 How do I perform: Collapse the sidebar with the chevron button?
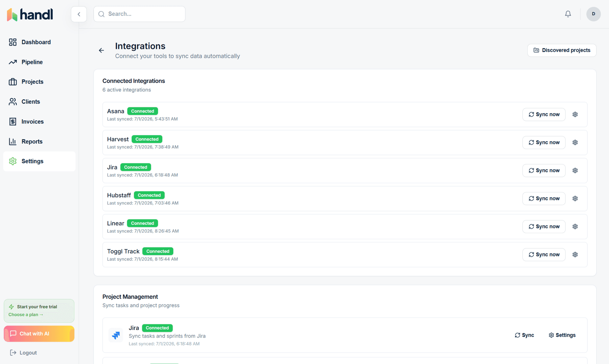pyautogui.click(x=79, y=14)
